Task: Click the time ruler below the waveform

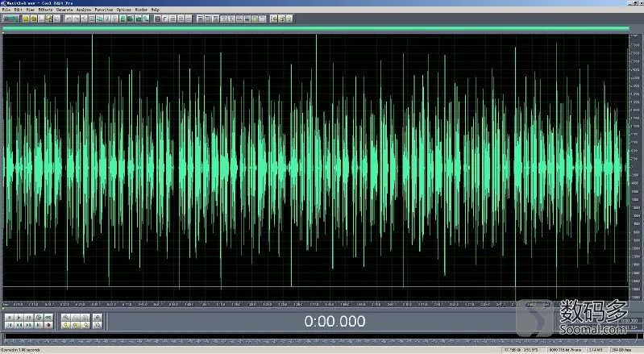Action: tap(316, 304)
